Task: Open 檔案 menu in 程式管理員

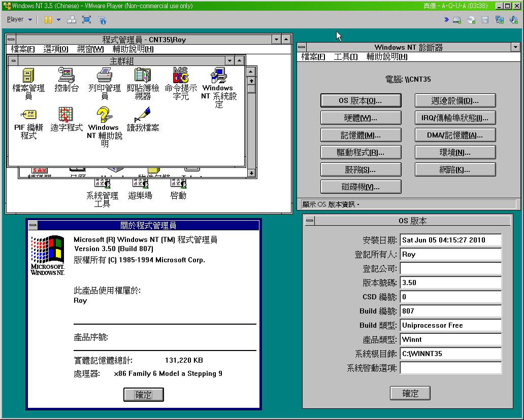Action: tap(23, 49)
